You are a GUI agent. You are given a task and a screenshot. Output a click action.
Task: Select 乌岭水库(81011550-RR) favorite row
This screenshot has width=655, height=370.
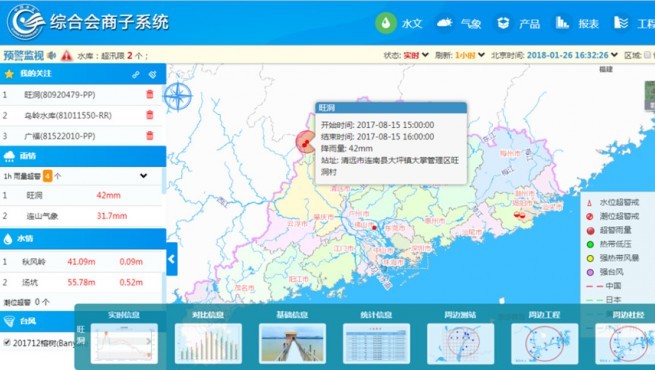click(81, 115)
